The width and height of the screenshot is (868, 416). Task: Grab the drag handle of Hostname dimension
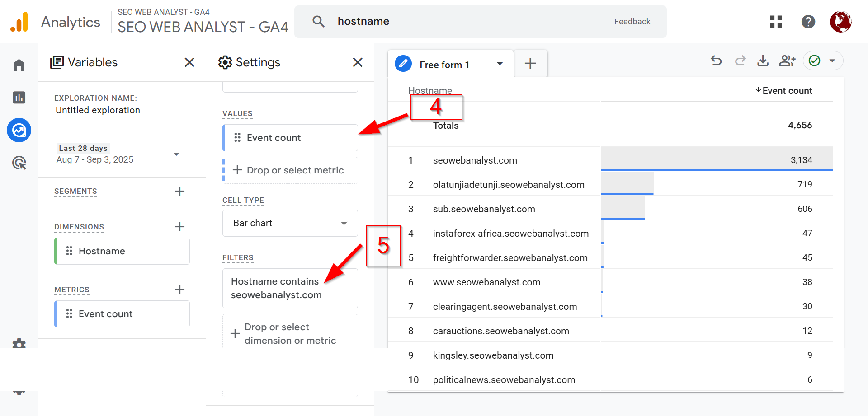point(69,251)
